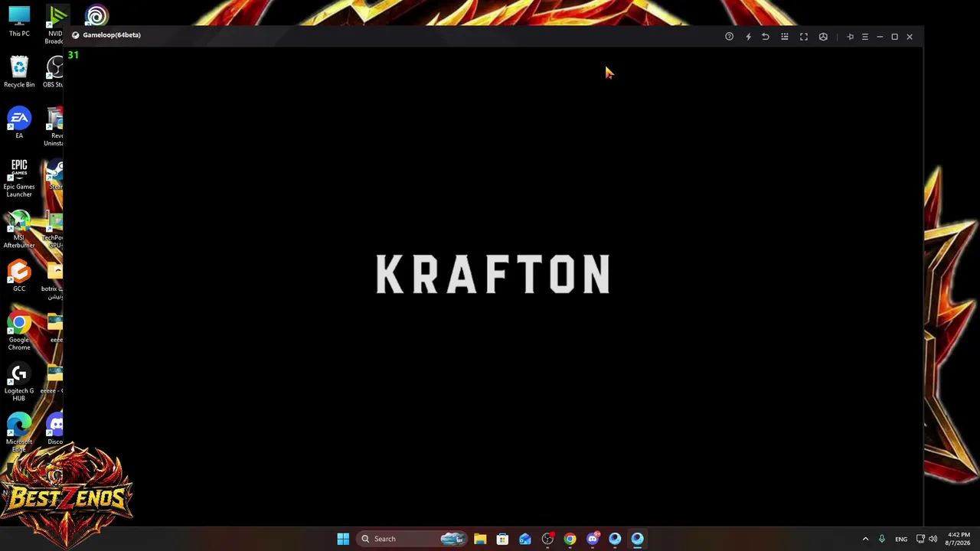Select the This PC desktop icon
The width and height of the screenshot is (980, 551).
(x=19, y=21)
